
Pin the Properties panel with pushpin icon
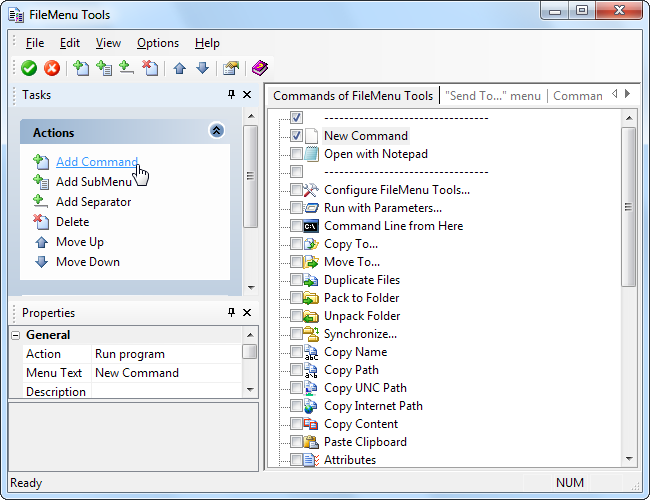pos(231,313)
